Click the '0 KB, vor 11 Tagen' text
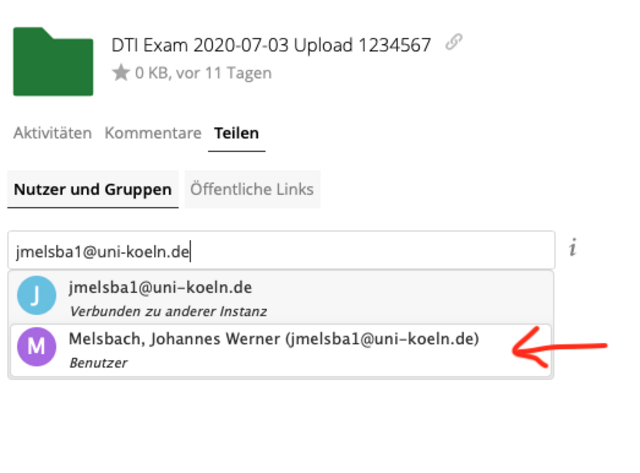This screenshot has width=640, height=473. point(203,73)
